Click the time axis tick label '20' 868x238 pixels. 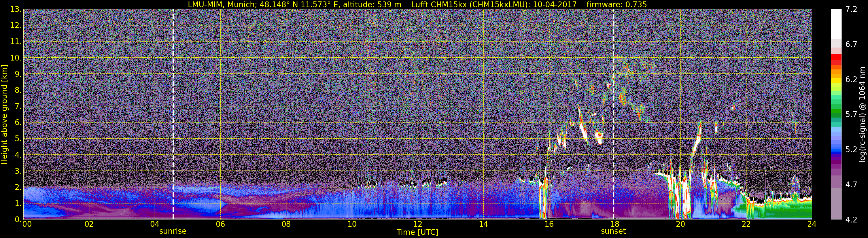click(680, 224)
